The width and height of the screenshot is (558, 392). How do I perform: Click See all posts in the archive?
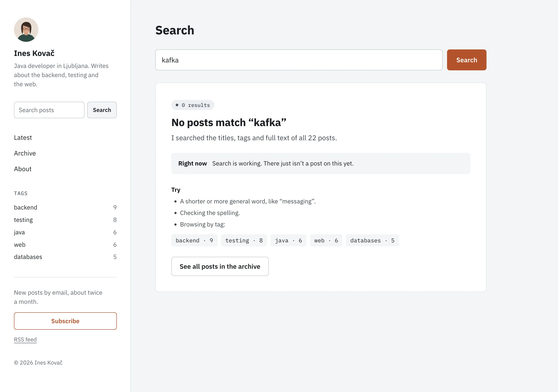coord(220,266)
